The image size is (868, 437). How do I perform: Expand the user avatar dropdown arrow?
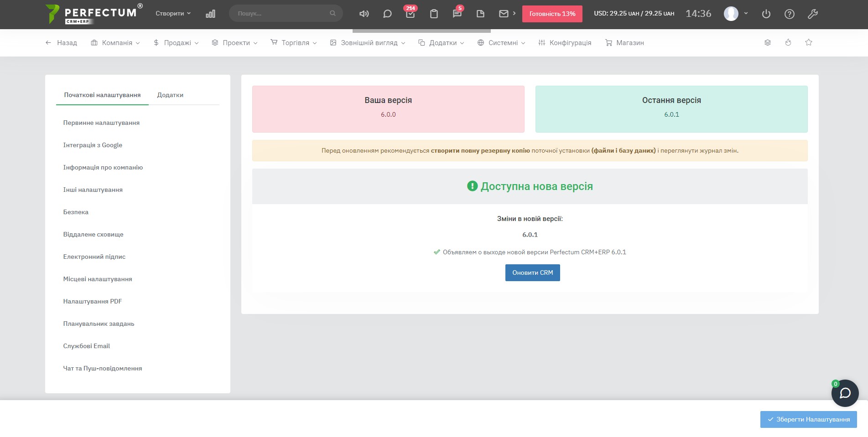tap(746, 13)
